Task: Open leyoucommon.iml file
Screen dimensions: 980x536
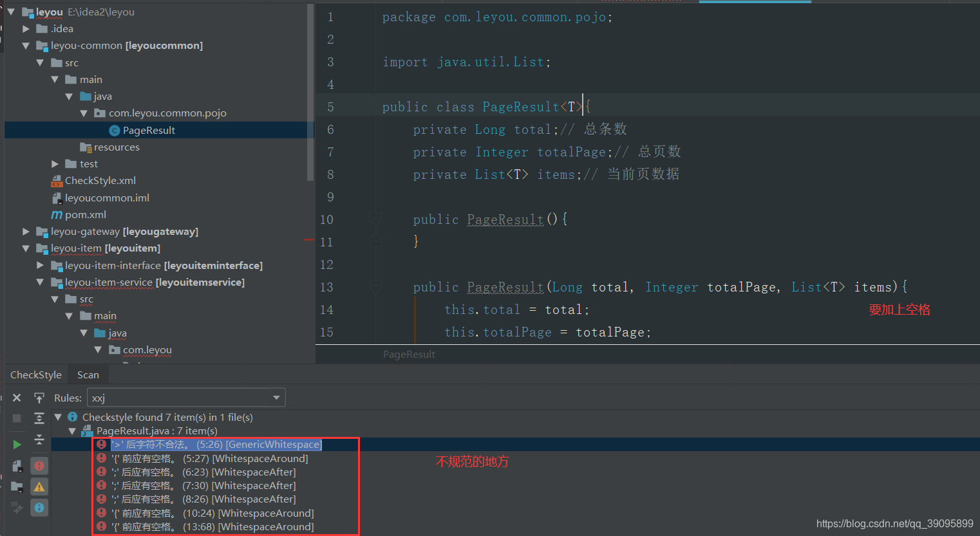Action: click(107, 198)
